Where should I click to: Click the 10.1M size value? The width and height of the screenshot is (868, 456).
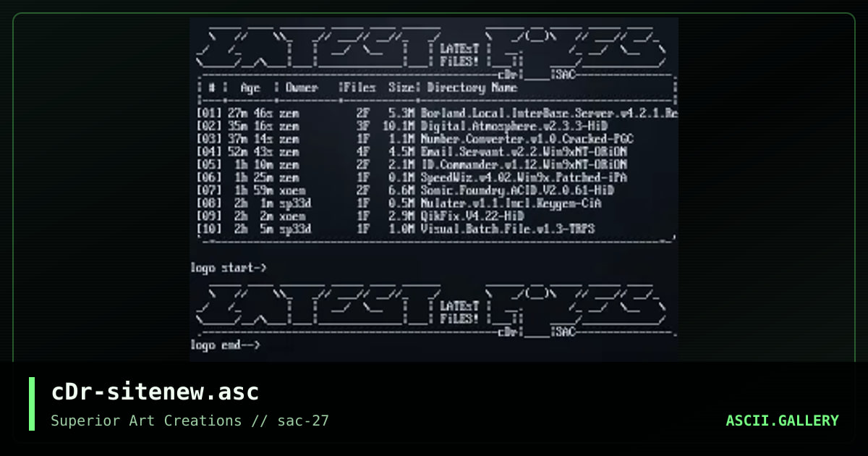398,125
